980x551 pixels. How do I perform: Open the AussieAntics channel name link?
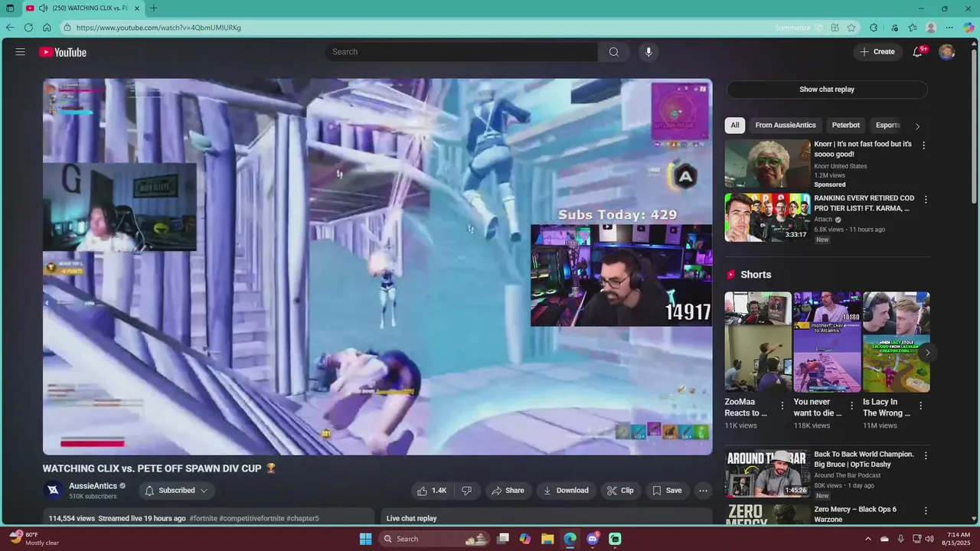[x=93, y=486]
